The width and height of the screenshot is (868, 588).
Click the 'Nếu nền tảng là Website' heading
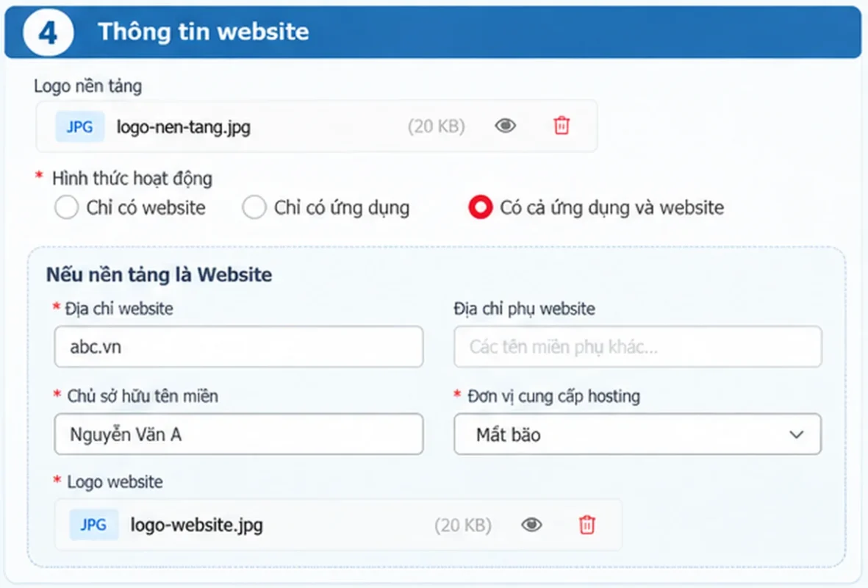(x=159, y=275)
